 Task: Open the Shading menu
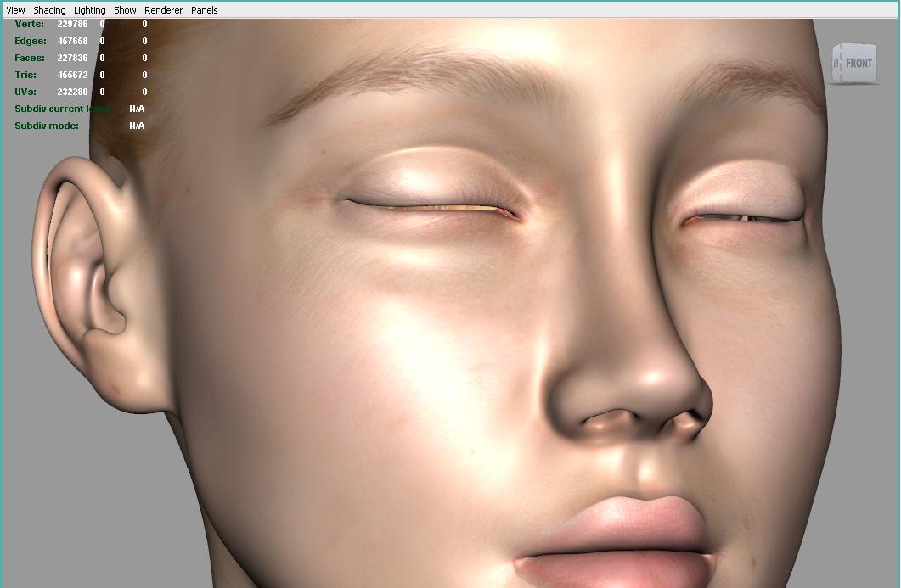[49, 10]
